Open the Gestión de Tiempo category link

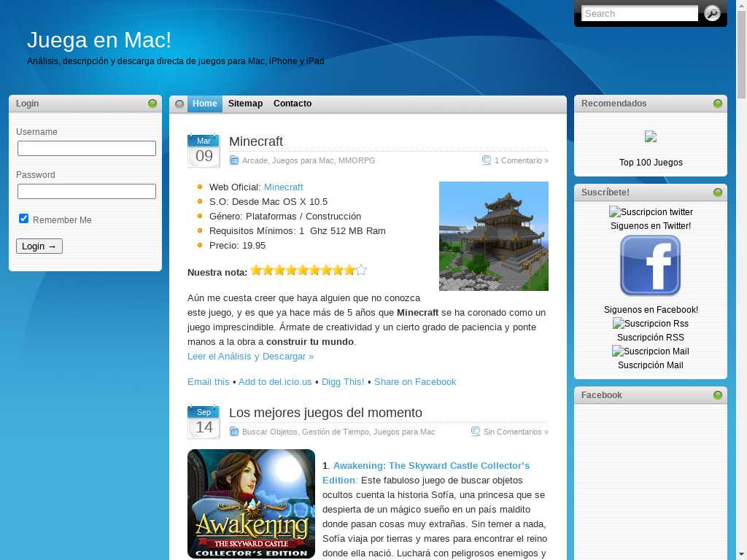pos(336,432)
